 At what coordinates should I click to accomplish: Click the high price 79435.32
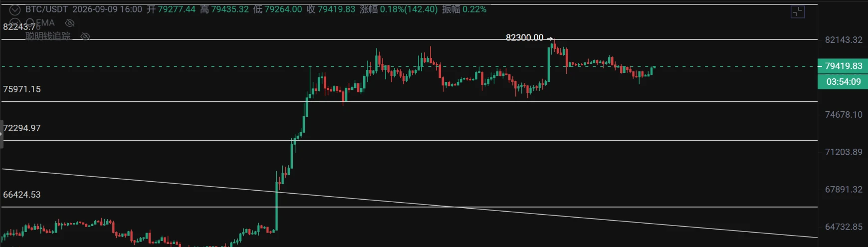pos(230,9)
